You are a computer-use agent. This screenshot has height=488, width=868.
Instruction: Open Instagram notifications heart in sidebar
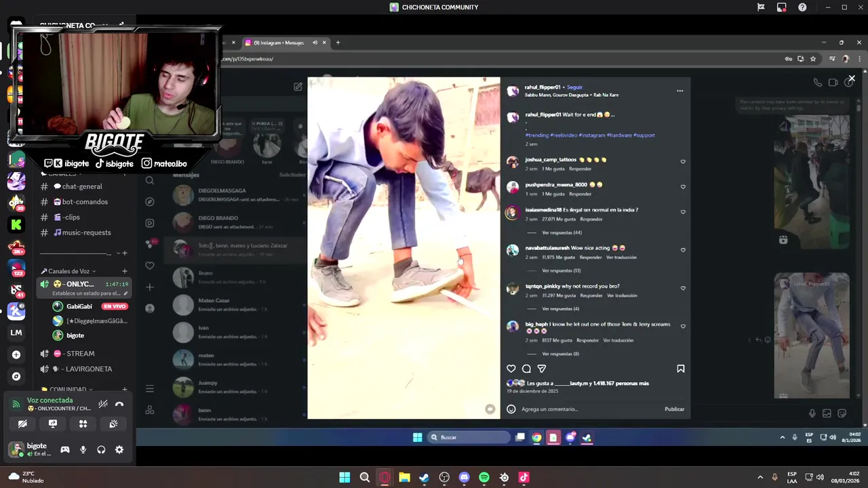click(x=150, y=265)
